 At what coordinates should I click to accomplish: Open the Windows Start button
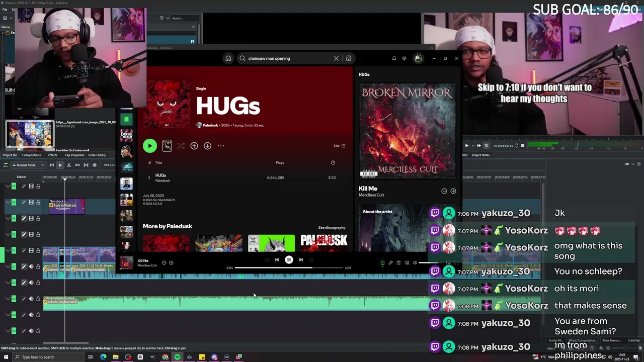point(6,357)
